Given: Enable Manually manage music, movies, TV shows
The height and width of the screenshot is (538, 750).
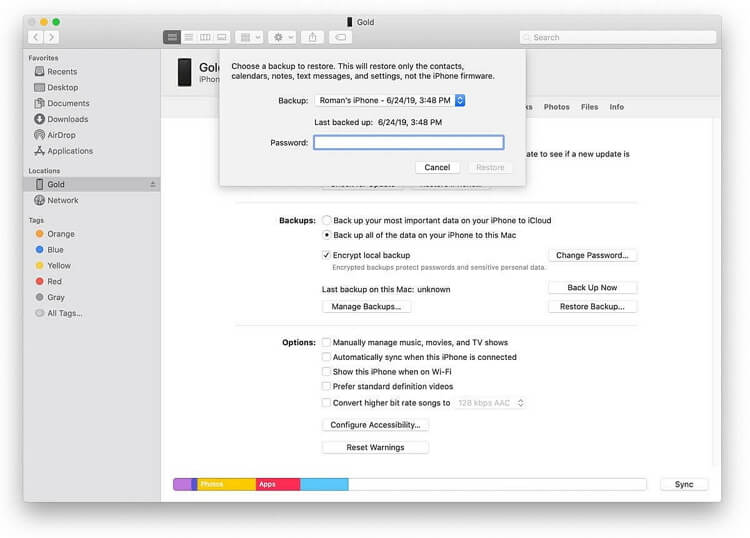Looking at the screenshot, I should point(326,342).
